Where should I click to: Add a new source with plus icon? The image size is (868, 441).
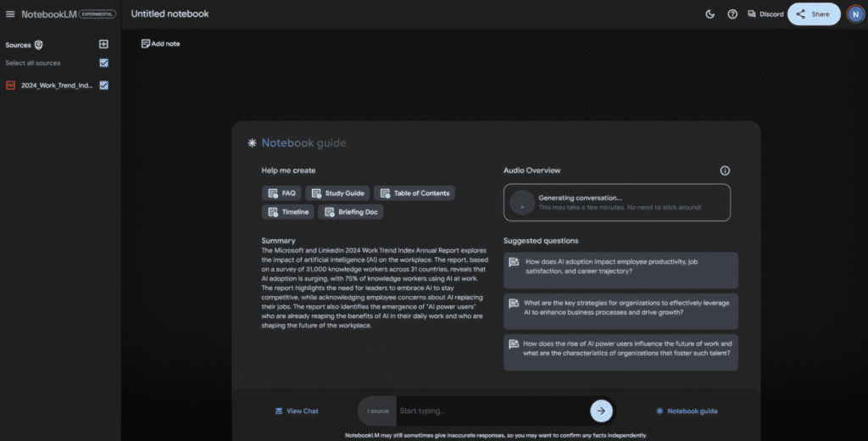click(x=103, y=44)
